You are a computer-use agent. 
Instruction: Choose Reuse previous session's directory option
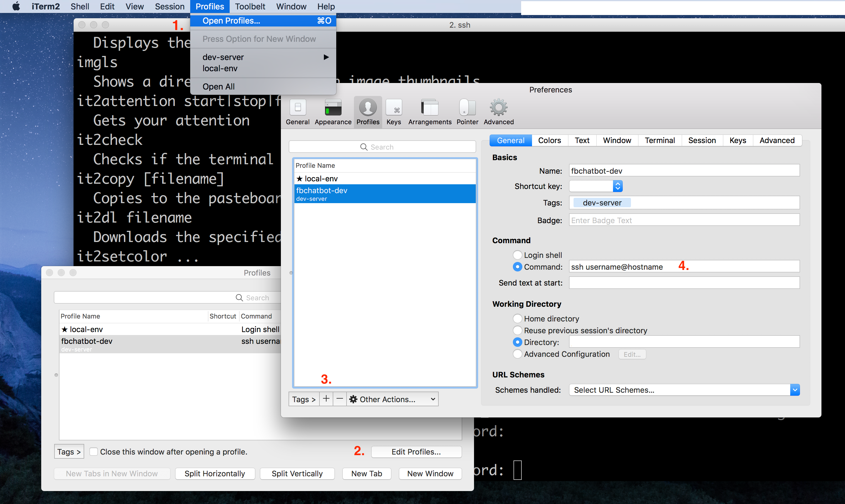click(x=517, y=330)
